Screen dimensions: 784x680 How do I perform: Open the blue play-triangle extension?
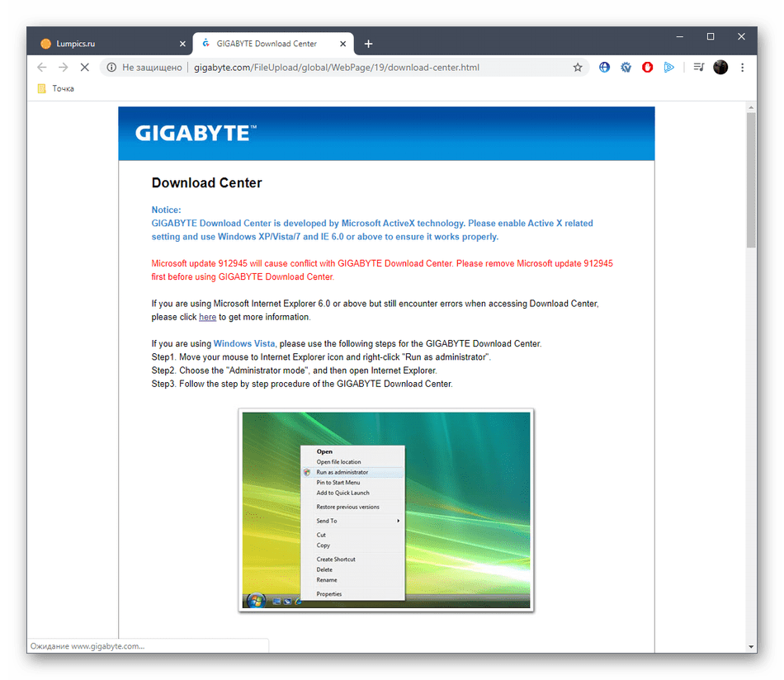(x=669, y=68)
